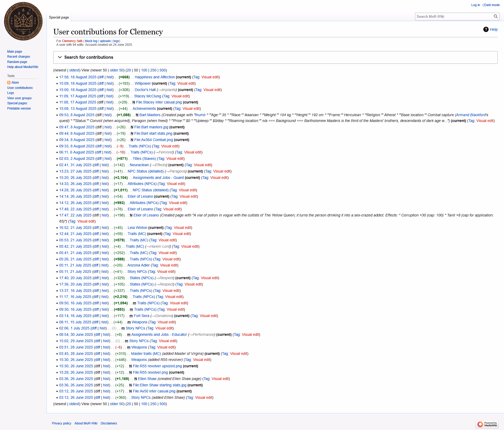Click the search magnifier icon
The width and height of the screenshot is (504, 430).
tap(496, 16)
